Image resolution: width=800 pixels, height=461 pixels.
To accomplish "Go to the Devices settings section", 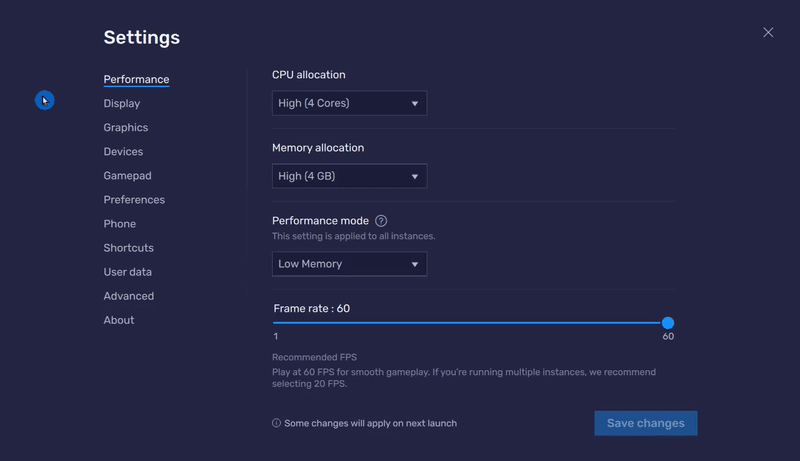I will click(123, 152).
